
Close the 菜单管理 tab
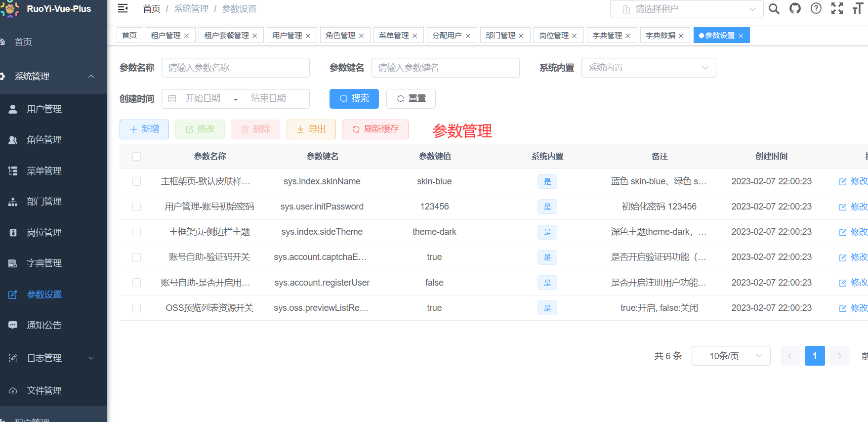point(414,36)
